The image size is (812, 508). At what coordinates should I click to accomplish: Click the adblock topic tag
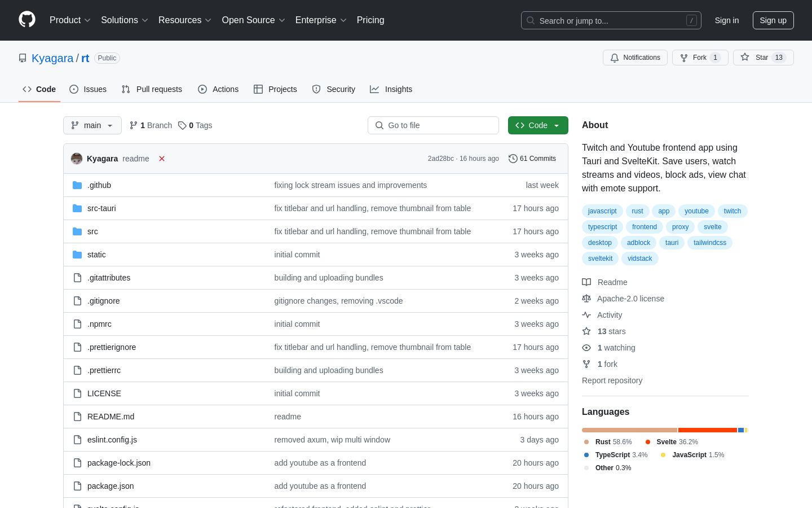click(639, 243)
